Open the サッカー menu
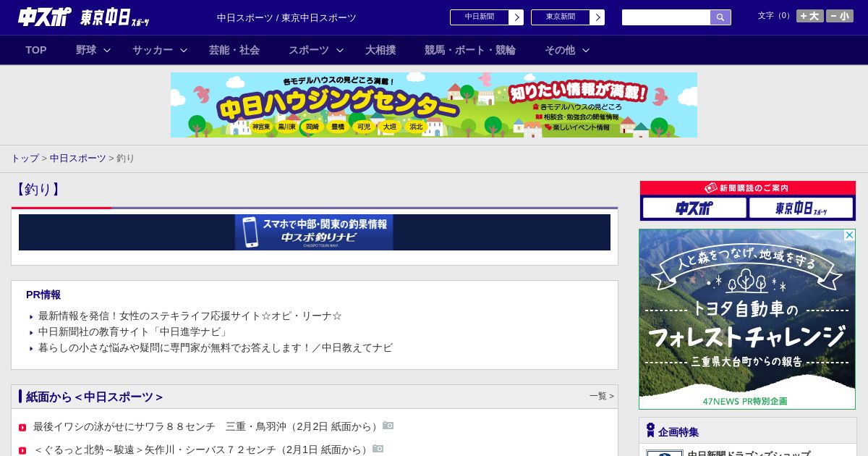Viewport: 868px width, 456px height. point(153,50)
